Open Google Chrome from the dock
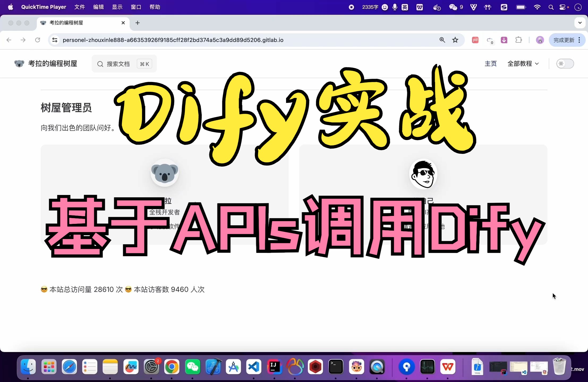Image resolution: width=588 pixels, height=382 pixels. click(172, 367)
